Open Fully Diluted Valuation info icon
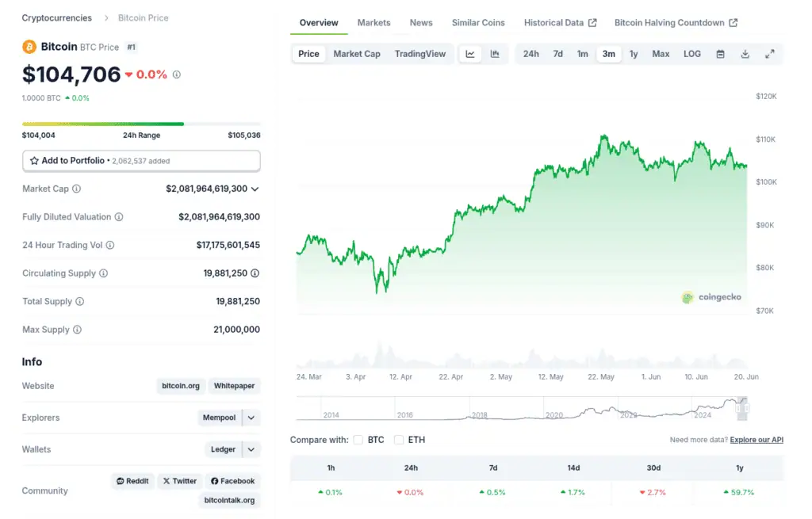812x519 pixels. (x=119, y=217)
